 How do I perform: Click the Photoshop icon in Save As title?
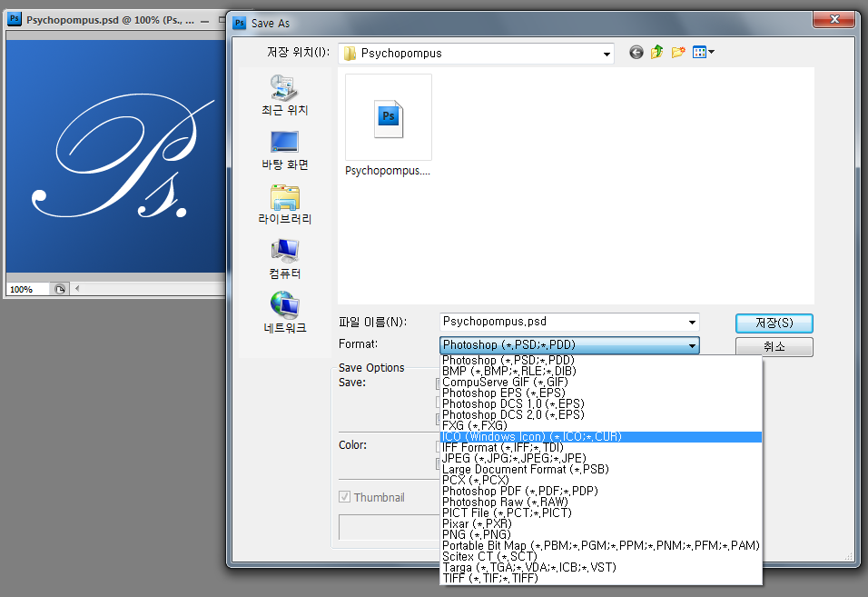[x=239, y=24]
